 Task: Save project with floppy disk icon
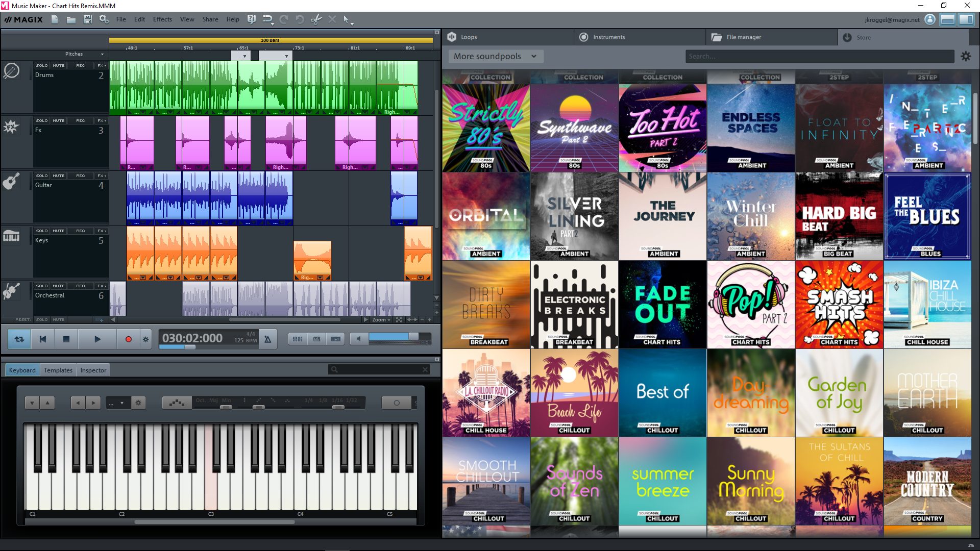pos(88,19)
